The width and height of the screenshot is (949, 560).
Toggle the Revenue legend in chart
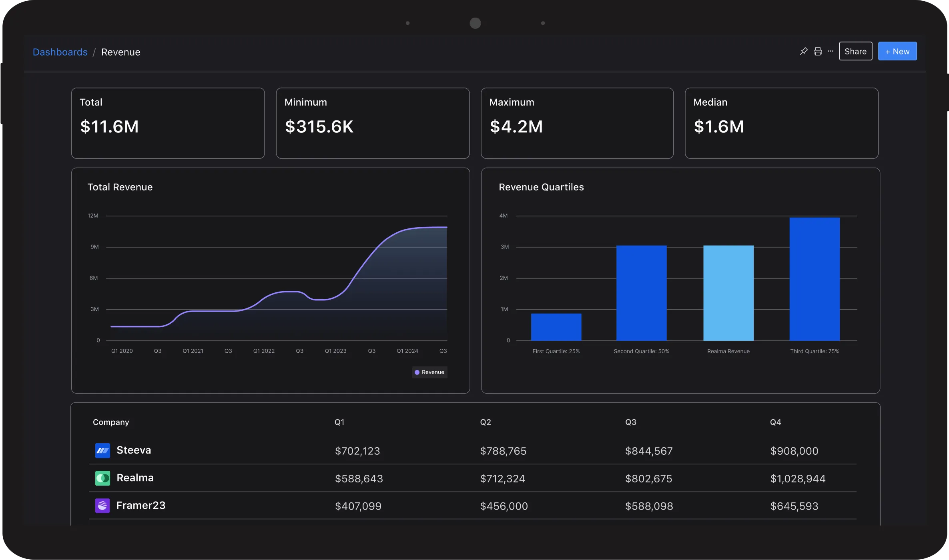(x=429, y=372)
